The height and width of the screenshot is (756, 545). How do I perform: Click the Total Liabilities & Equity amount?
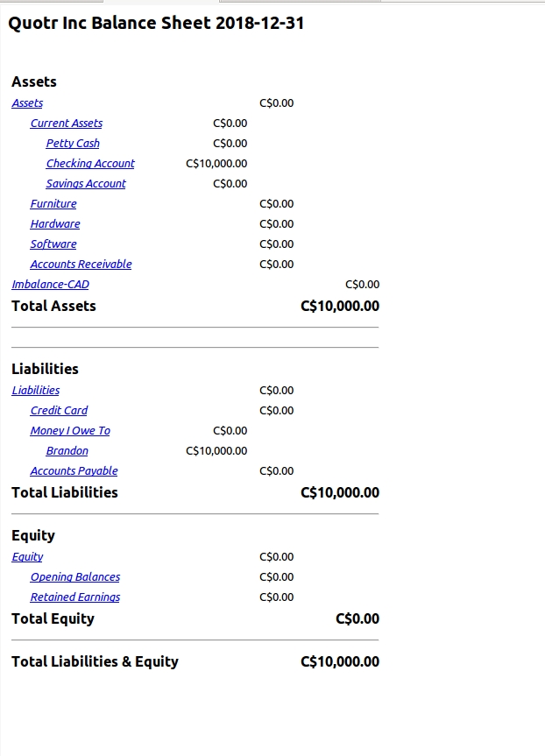tap(340, 661)
